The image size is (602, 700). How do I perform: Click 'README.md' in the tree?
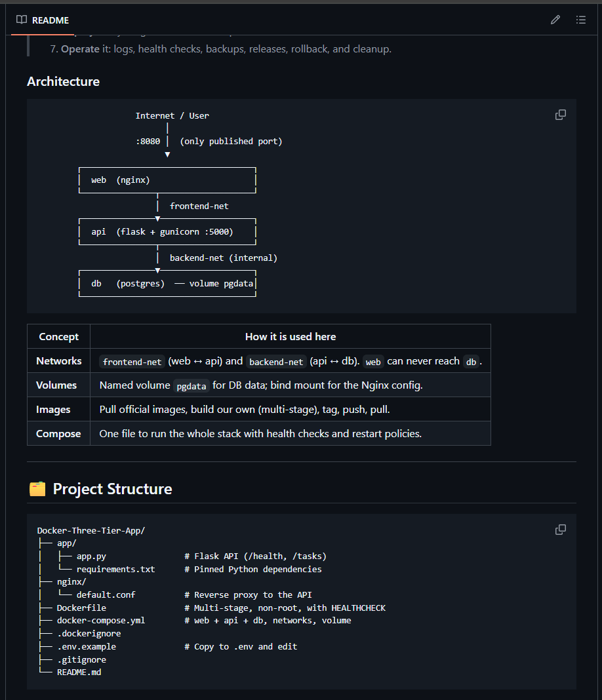pos(79,672)
